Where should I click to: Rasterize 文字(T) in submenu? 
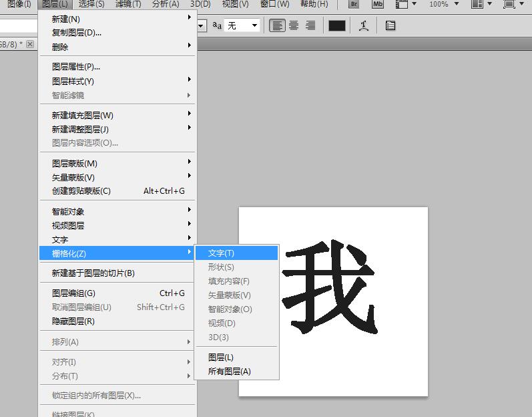237,253
